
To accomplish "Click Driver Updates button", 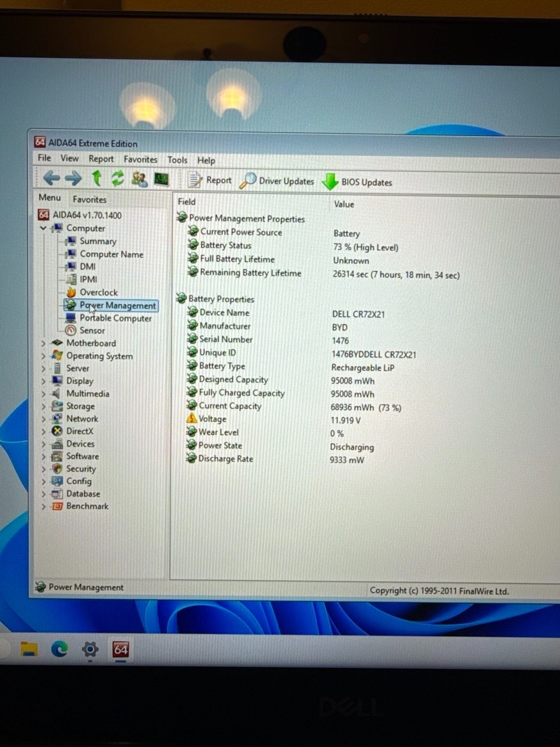I will coord(277,181).
